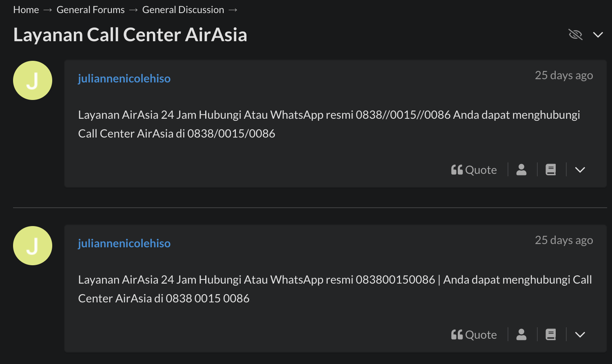Expand the first post's actions chevron
Screen dimensions: 612x364
580,170
